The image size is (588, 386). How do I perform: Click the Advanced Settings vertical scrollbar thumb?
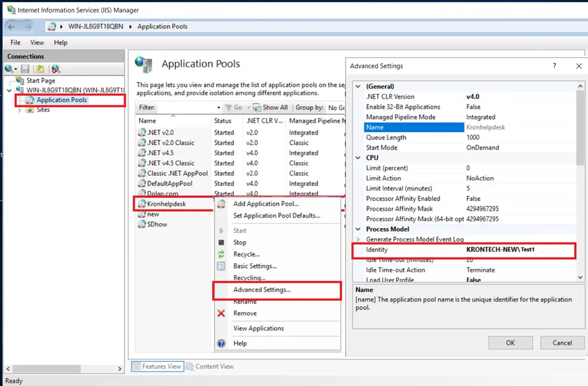pyautogui.click(x=580, y=128)
